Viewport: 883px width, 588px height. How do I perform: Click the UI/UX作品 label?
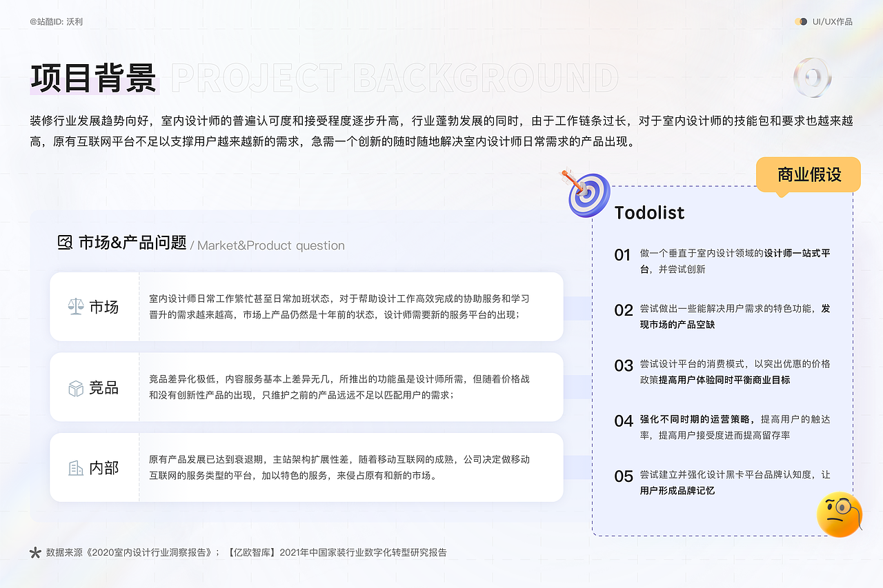[x=833, y=21]
